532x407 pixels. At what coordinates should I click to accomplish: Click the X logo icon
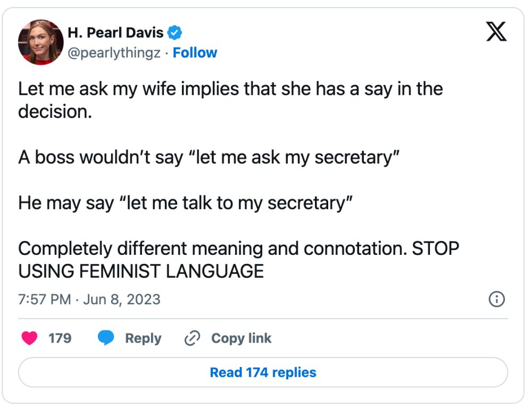pyautogui.click(x=496, y=31)
